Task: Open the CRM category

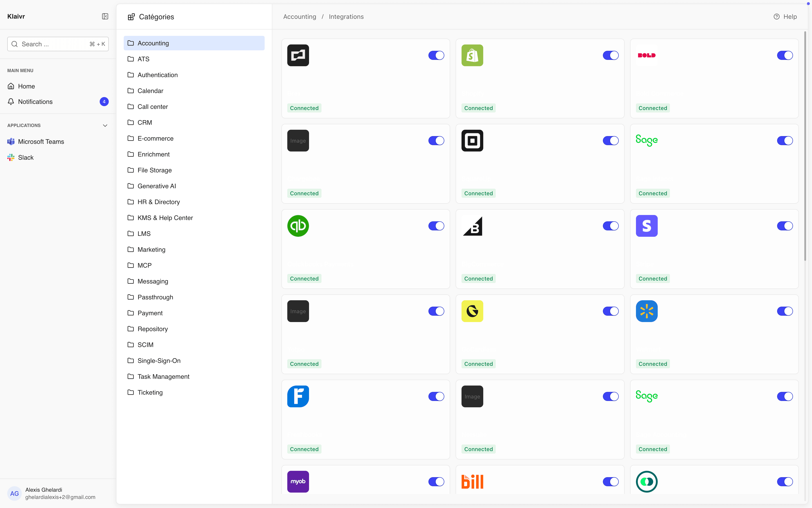Action: click(194, 122)
